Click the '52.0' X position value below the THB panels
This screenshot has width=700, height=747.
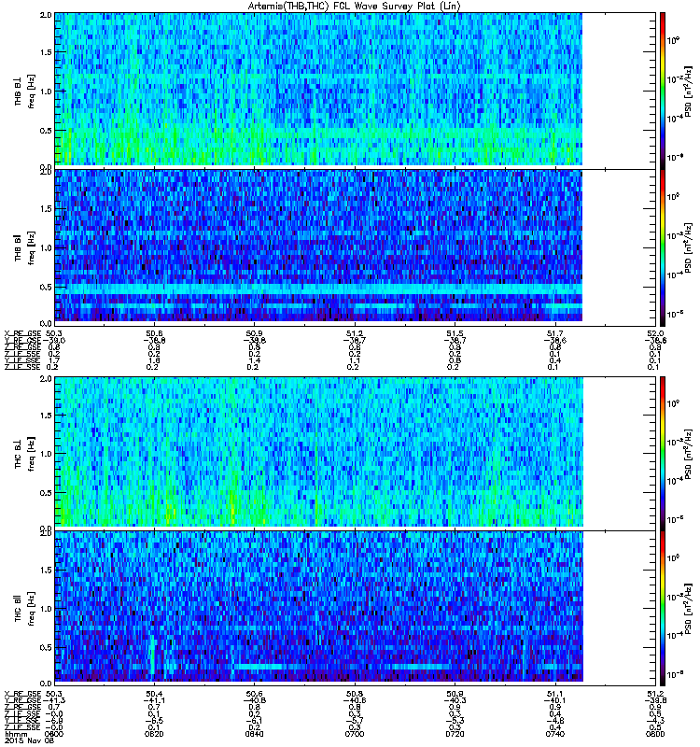coord(655,333)
